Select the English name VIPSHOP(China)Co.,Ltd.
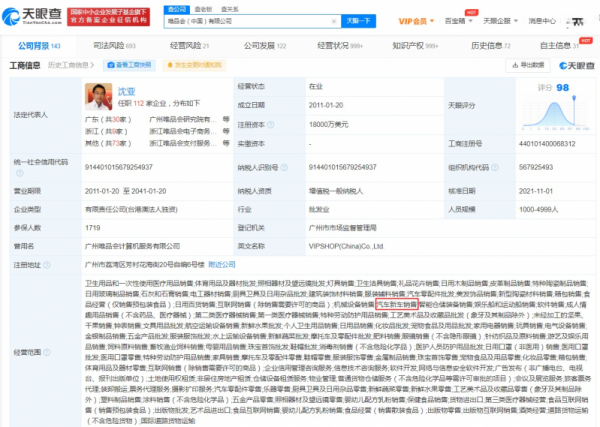 click(x=346, y=246)
